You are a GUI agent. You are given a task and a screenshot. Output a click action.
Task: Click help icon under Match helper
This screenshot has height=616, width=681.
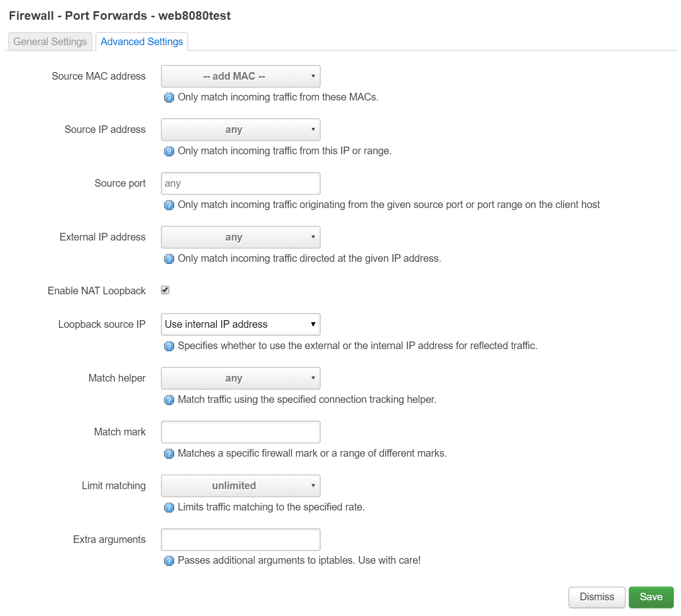[x=169, y=400]
